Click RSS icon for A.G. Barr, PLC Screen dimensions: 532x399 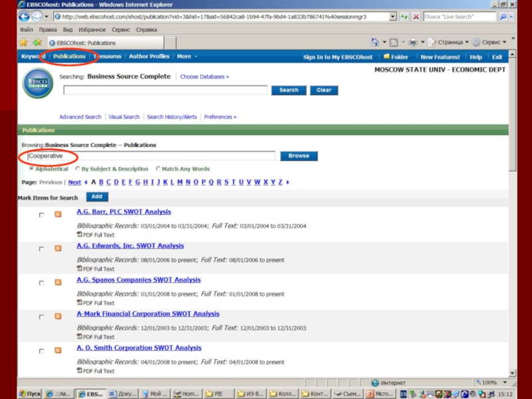point(58,214)
